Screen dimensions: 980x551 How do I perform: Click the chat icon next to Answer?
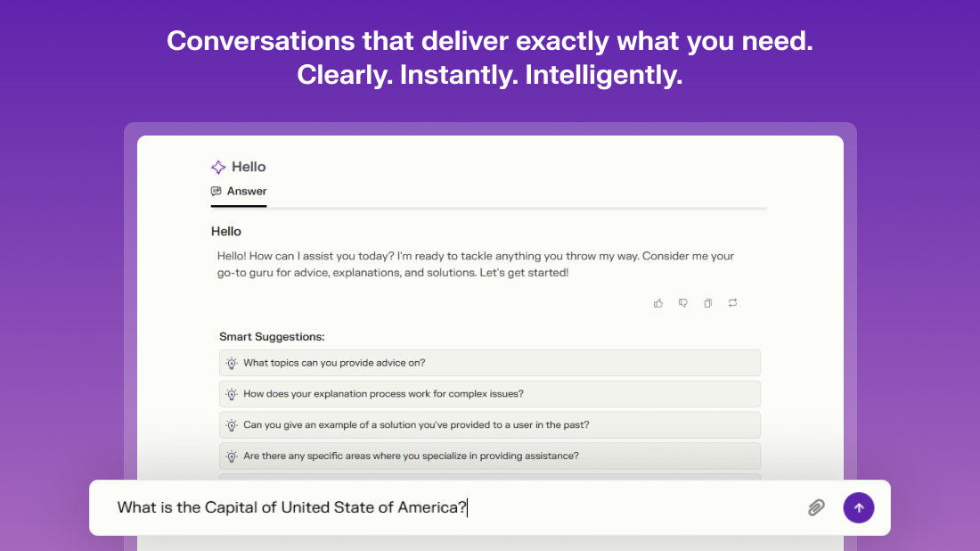[216, 192]
